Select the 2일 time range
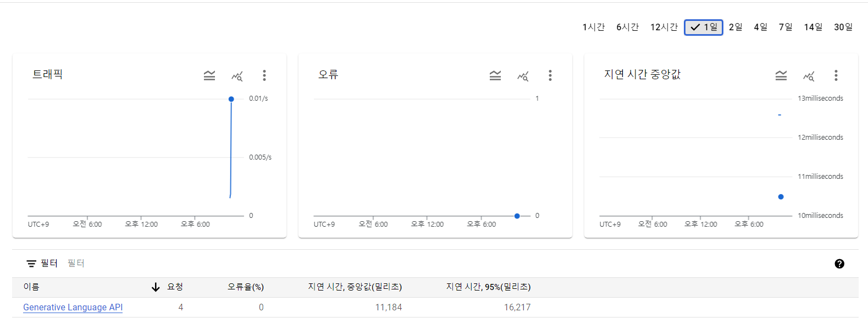This screenshot has height=323, width=868. [736, 27]
